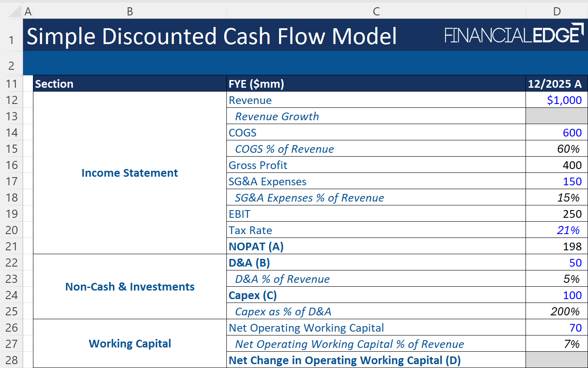The height and width of the screenshot is (368, 588).
Task: Click the Simple Discounted Cash Flow Model title
Action: point(211,36)
